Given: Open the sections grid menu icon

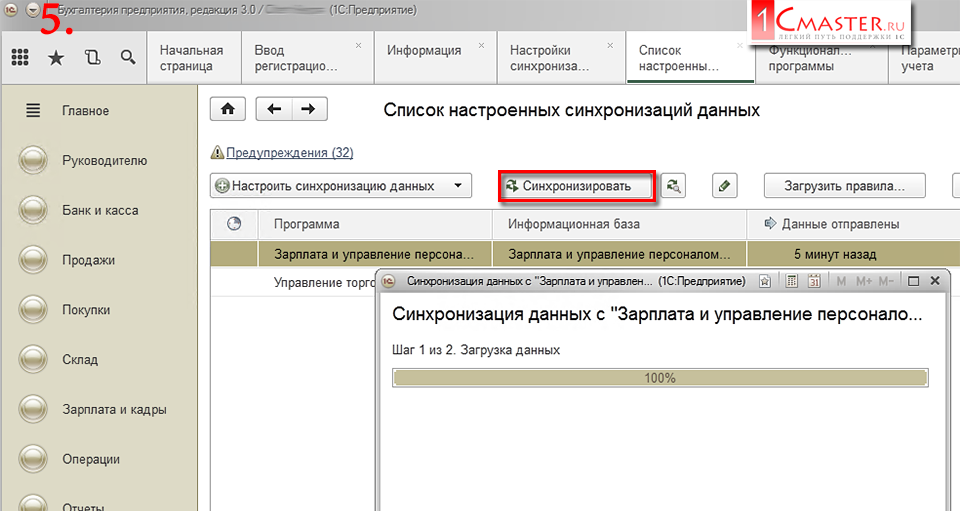Looking at the screenshot, I should (20, 58).
